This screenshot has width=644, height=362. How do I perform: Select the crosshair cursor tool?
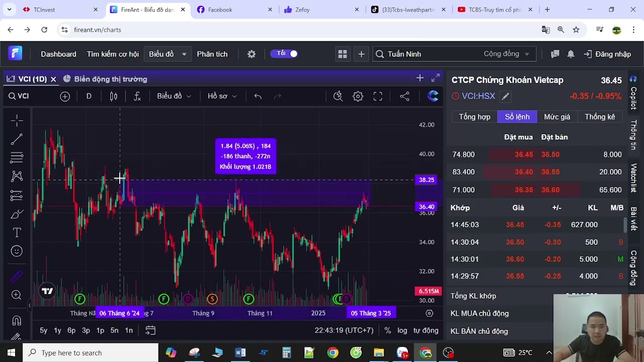pos(17,120)
